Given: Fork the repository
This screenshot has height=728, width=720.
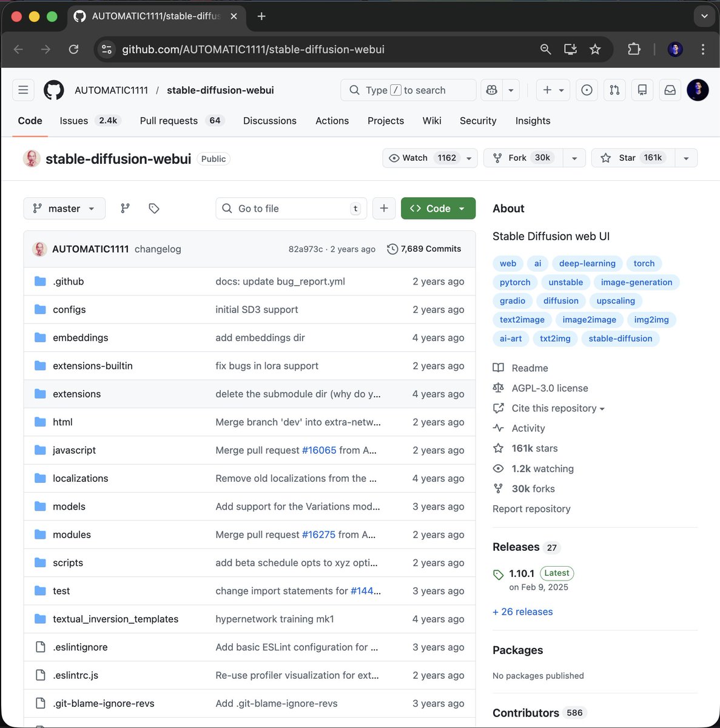Looking at the screenshot, I should 523,158.
